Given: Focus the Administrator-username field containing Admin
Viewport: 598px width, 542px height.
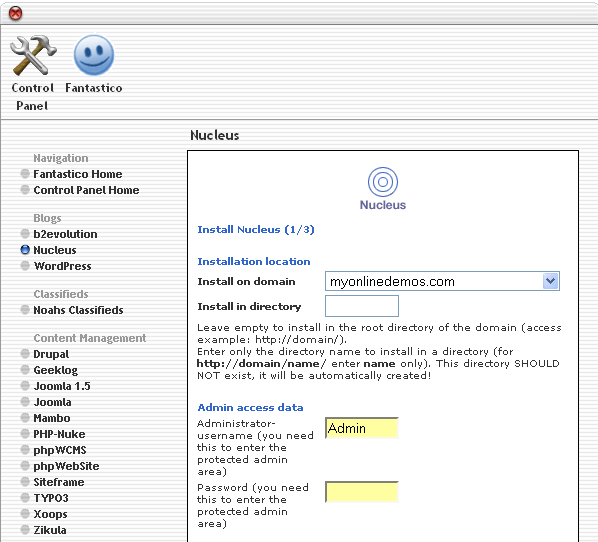Looking at the screenshot, I should click(362, 428).
